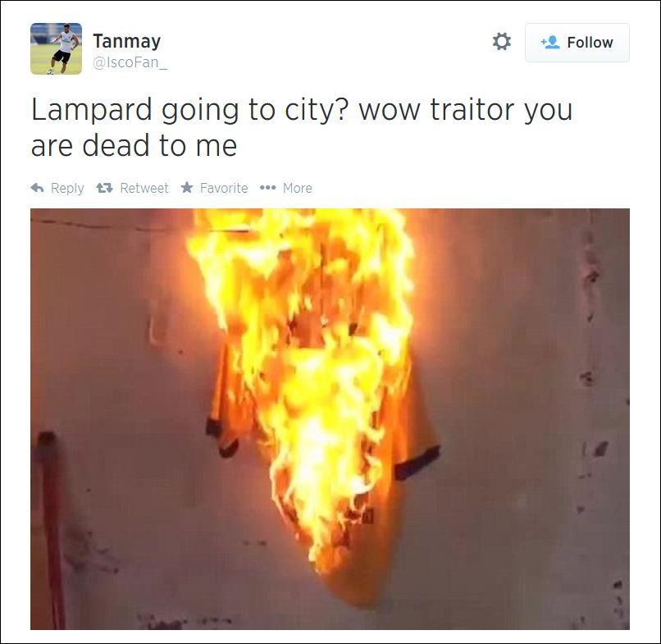This screenshot has width=661, height=644.
Task: Open the gear settings menu
Action: [502, 42]
